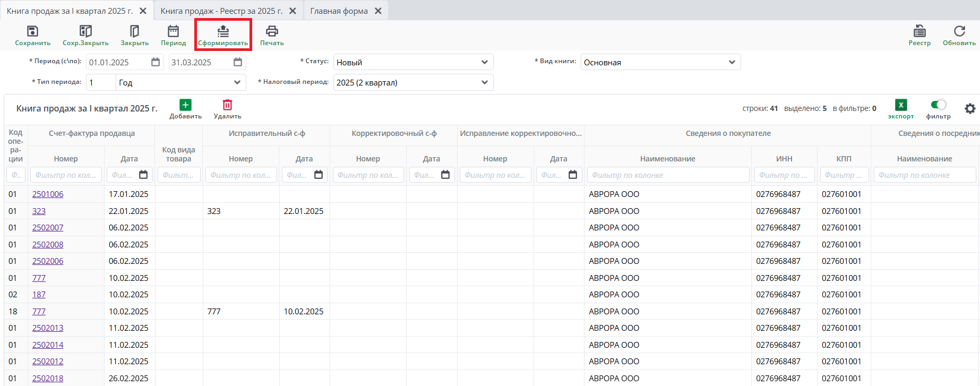The height and width of the screenshot is (386, 980).
Task: Open the Вид книги dropdown
Action: point(660,62)
